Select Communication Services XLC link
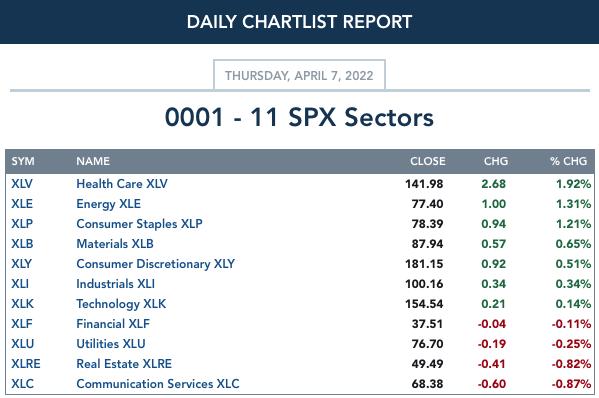The image size is (599, 398). 158,383
